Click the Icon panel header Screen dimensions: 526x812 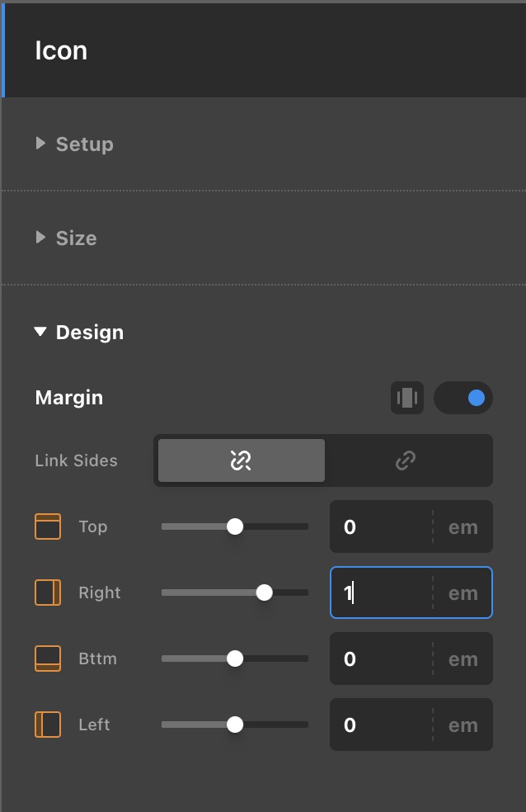(x=61, y=51)
